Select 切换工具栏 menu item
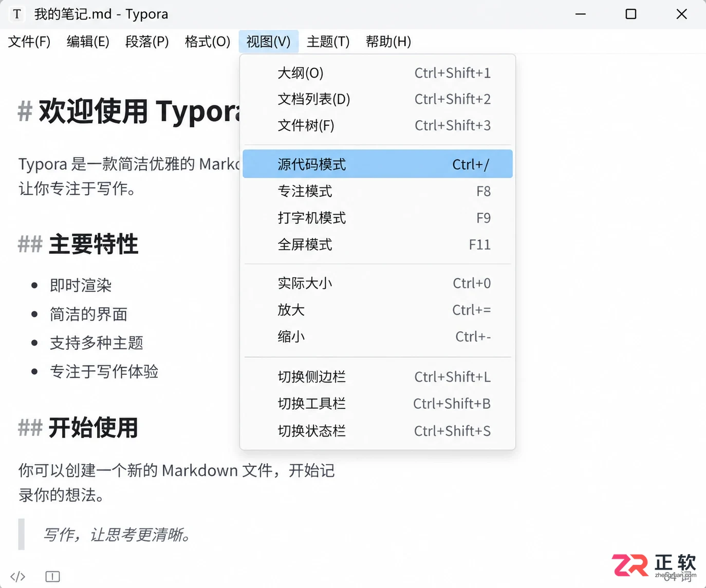Viewport: 706px width, 588px height. coord(378,403)
